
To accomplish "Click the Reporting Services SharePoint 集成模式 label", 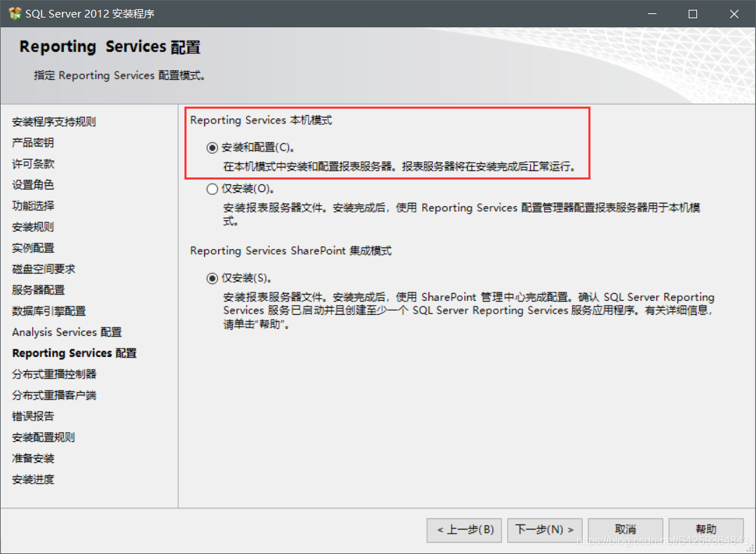I will coord(291,251).
